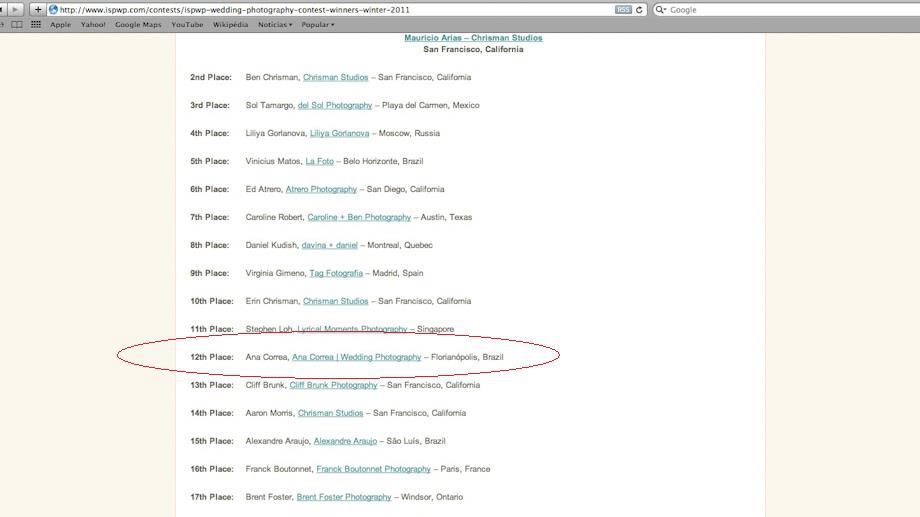This screenshot has height=517, width=920.
Task: Click the text '12th Place:'
Action: 212,357
